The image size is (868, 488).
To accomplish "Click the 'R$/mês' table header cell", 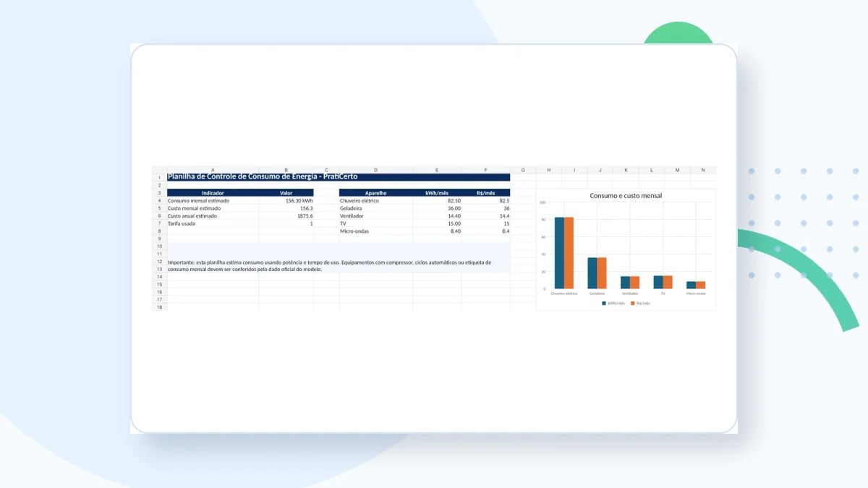I will pos(485,193).
